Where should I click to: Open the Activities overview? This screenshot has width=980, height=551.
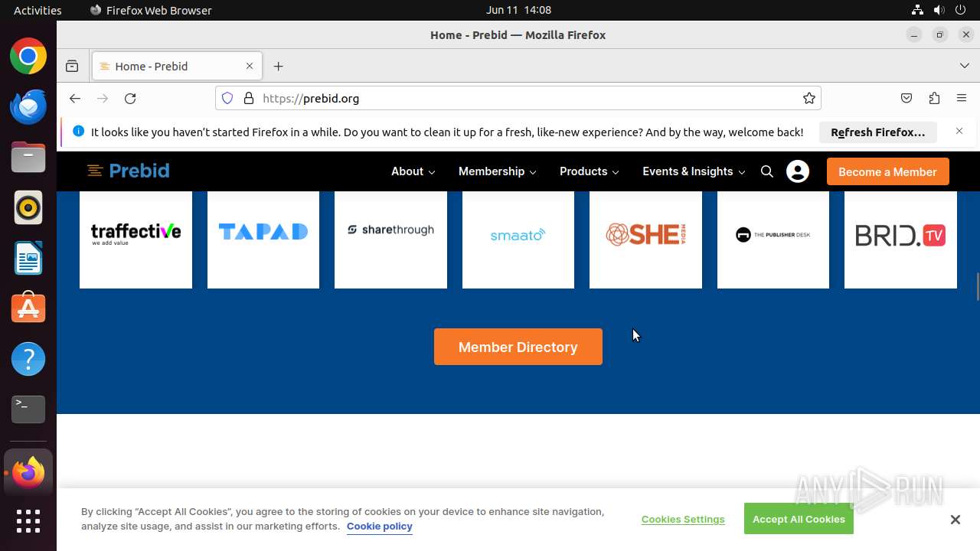(x=38, y=10)
